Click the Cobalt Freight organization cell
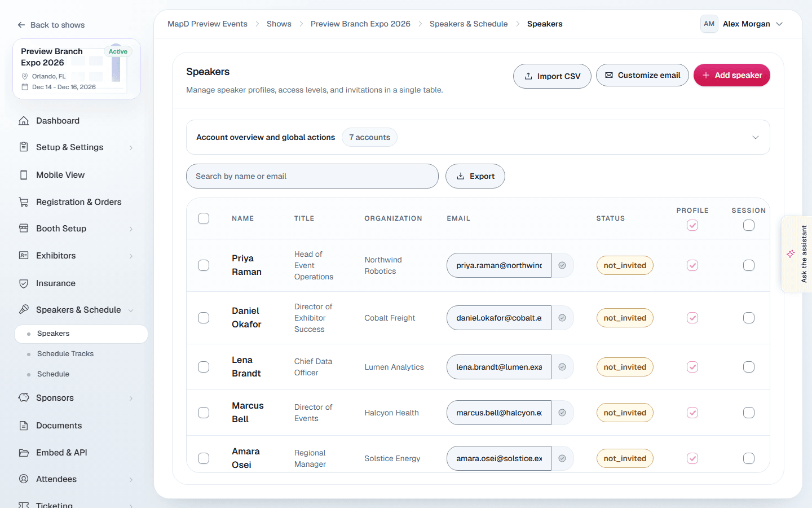This screenshot has width=812, height=508. 390,318
